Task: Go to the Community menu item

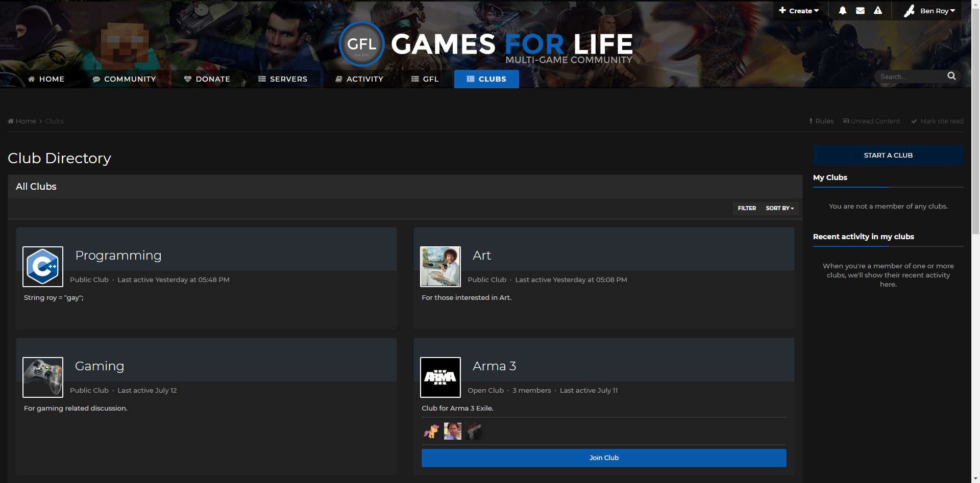Action: pos(124,79)
